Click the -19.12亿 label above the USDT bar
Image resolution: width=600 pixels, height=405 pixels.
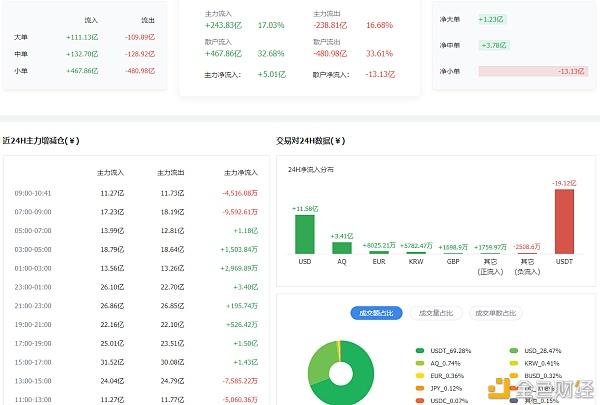point(564,183)
